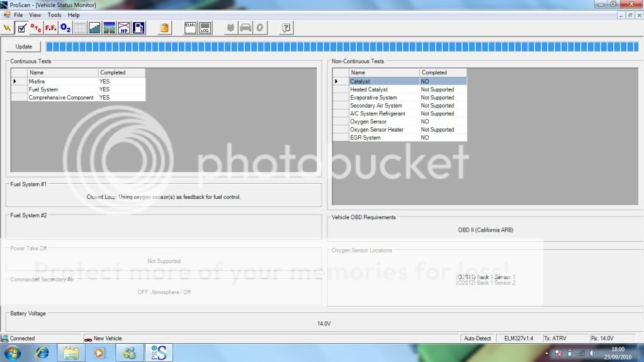Image resolution: width=644 pixels, height=362 pixels.
Task: Open the help question mark icon
Action: tap(286, 28)
